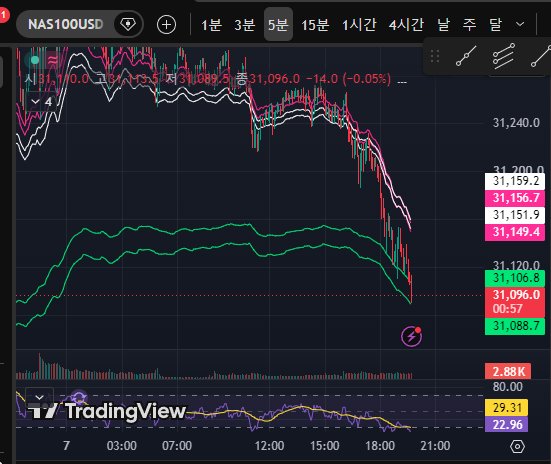Viewport: 551px width, 464px height.
Task: Click the purple RSI value 22.96
Action: click(506, 425)
